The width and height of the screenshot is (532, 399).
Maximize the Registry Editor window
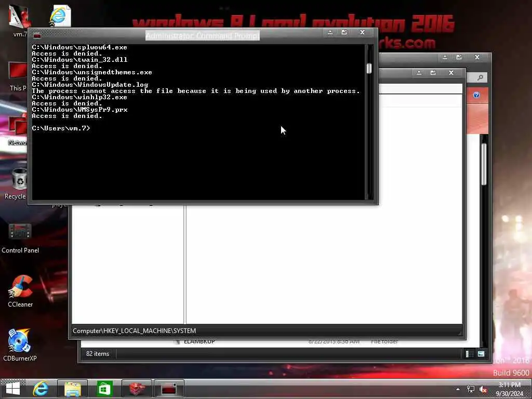pyautogui.click(x=433, y=73)
